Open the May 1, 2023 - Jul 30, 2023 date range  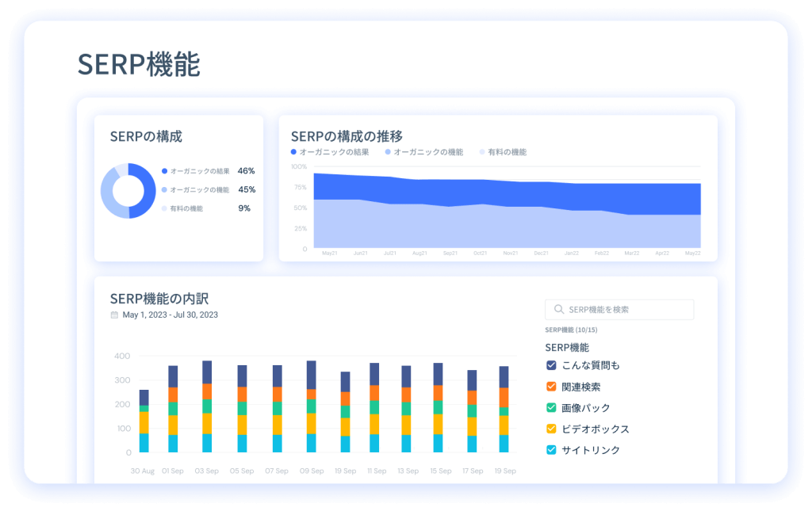coord(170,315)
